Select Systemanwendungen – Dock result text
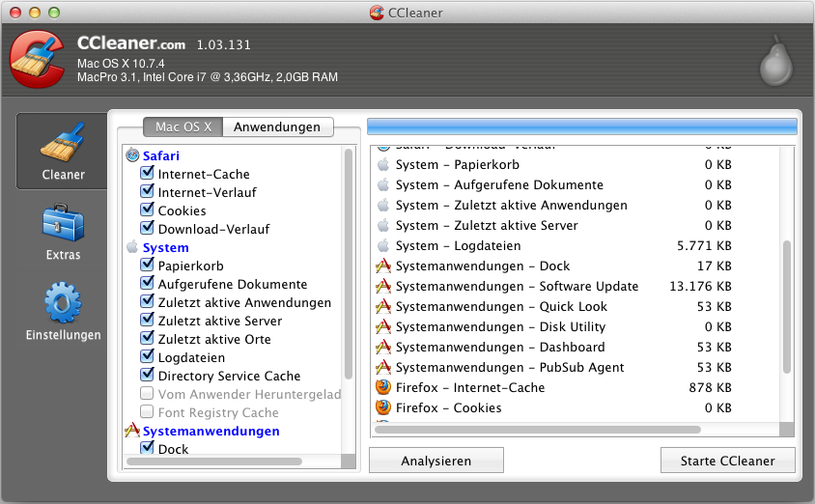815x504 pixels. pyautogui.click(x=483, y=266)
